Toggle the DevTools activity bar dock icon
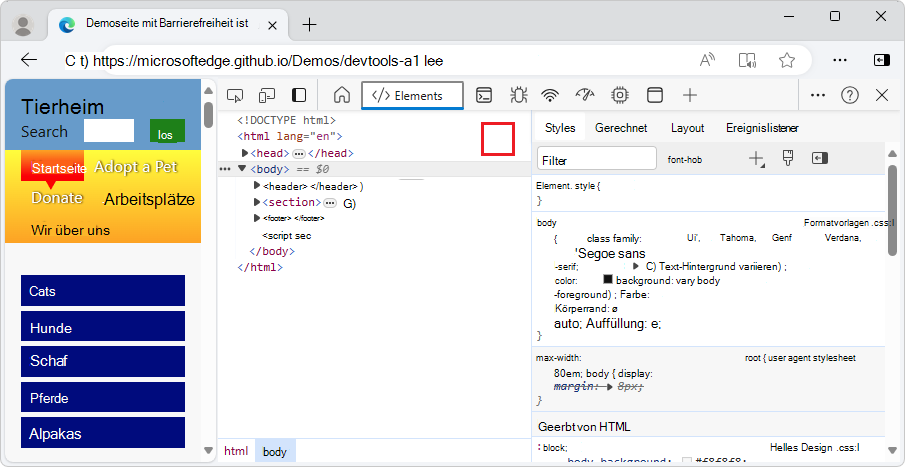The height and width of the screenshot is (467, 905). pos(299,95)
